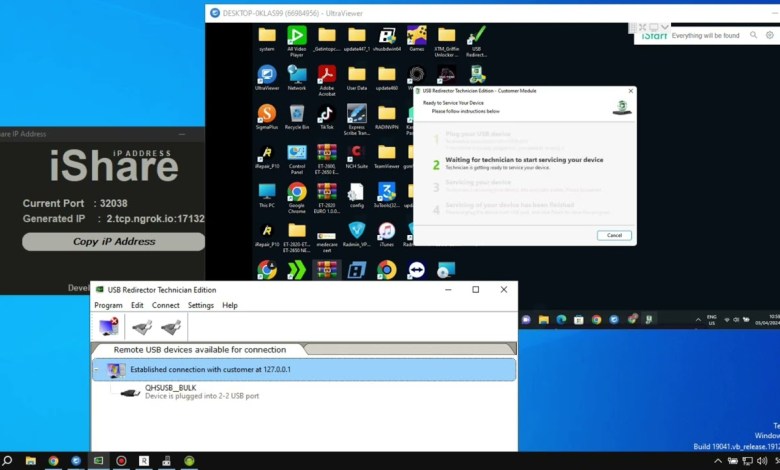Select the Games shortcut on remote desktop
780x470 pixels.
(x=416, y=39)
